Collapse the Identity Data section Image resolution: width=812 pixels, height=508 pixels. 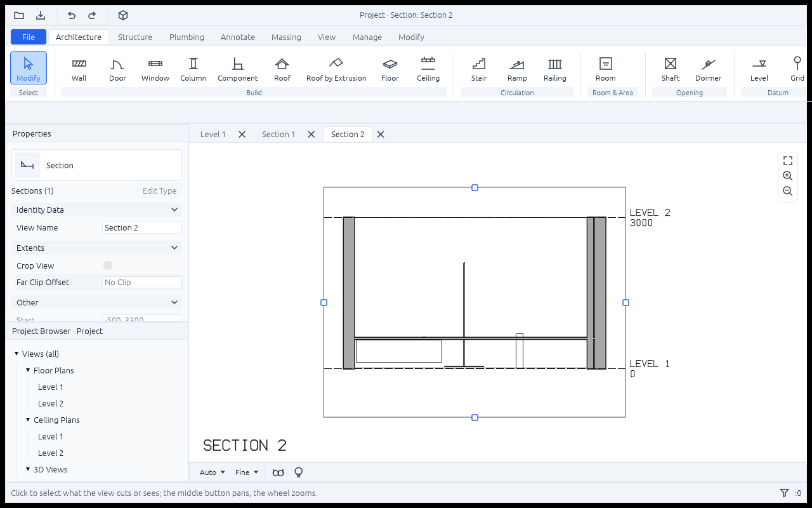click(96, 210)
